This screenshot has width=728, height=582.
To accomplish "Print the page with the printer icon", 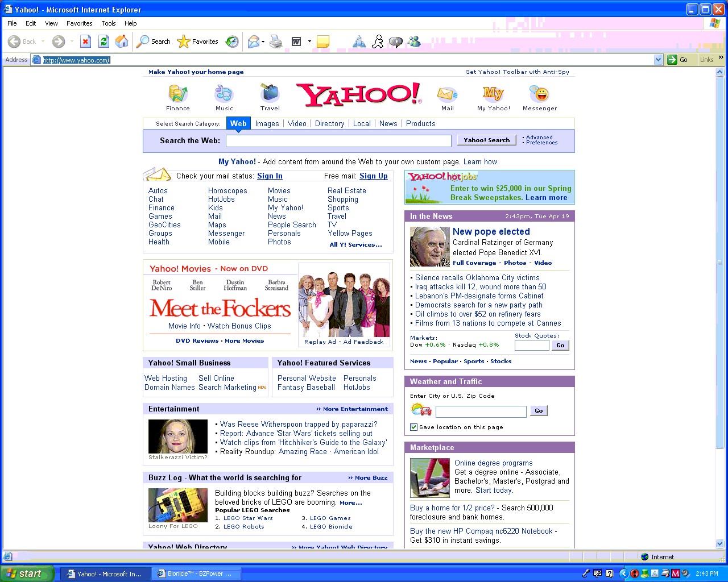I will pos(276,41).
